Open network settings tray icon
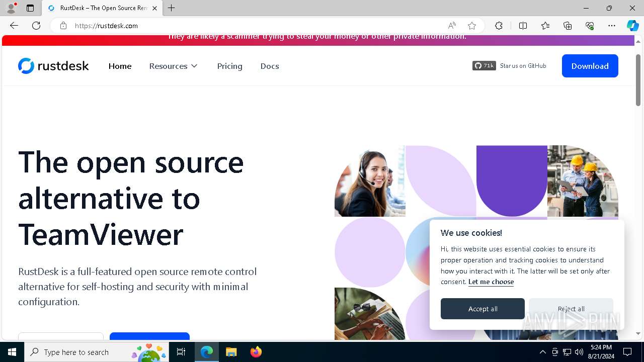The image size is (644, 362). (x=567, y=352)
